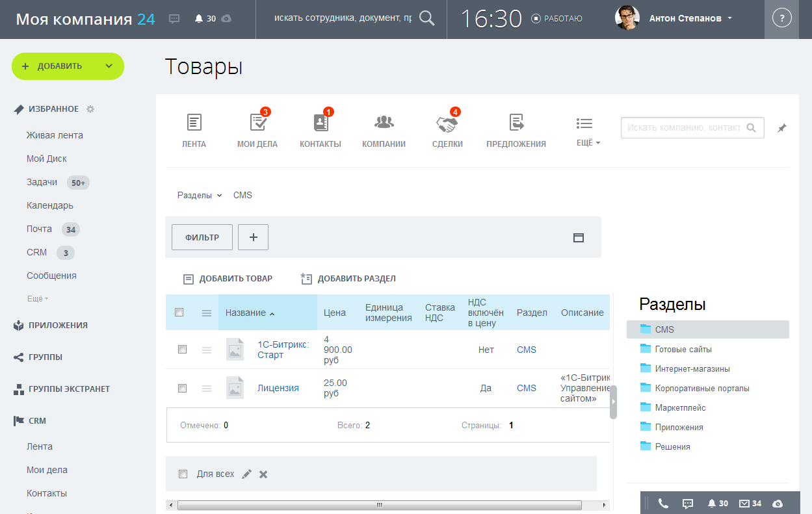Open Сообщения in sidebar
This screenshot has height=514, width=812.
51,276
